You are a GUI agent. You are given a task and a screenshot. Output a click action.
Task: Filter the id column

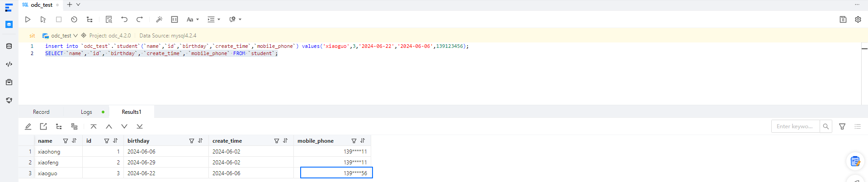coord(107,141)
